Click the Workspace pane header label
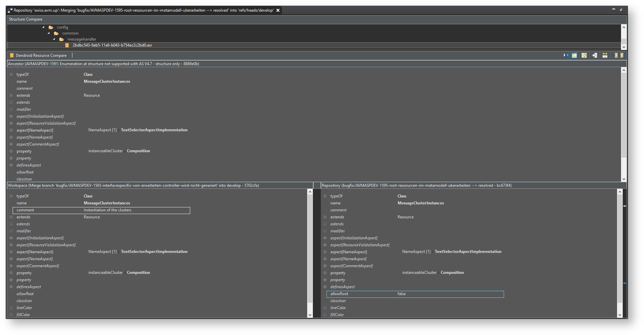Screen dimensions: 644x335 133,185
